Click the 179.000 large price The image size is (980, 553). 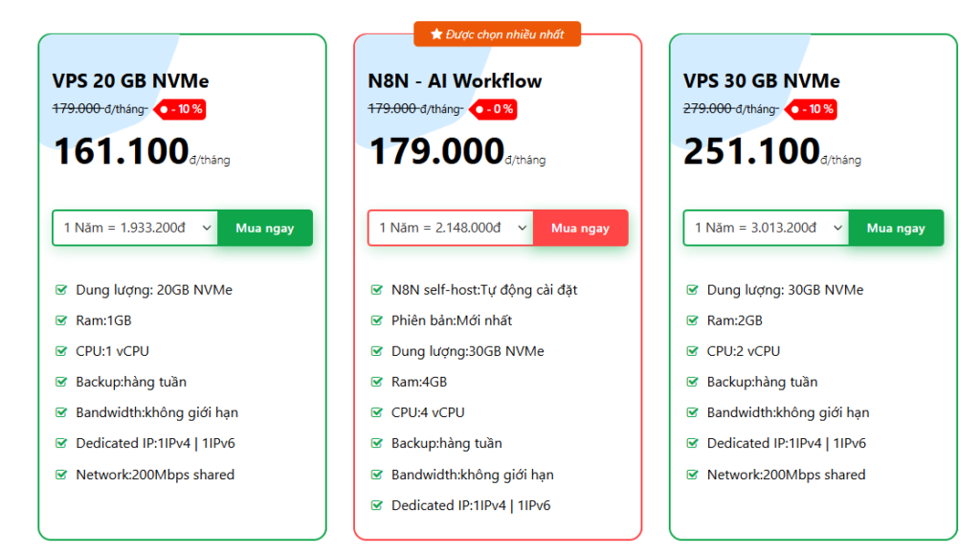click(436, 152)
